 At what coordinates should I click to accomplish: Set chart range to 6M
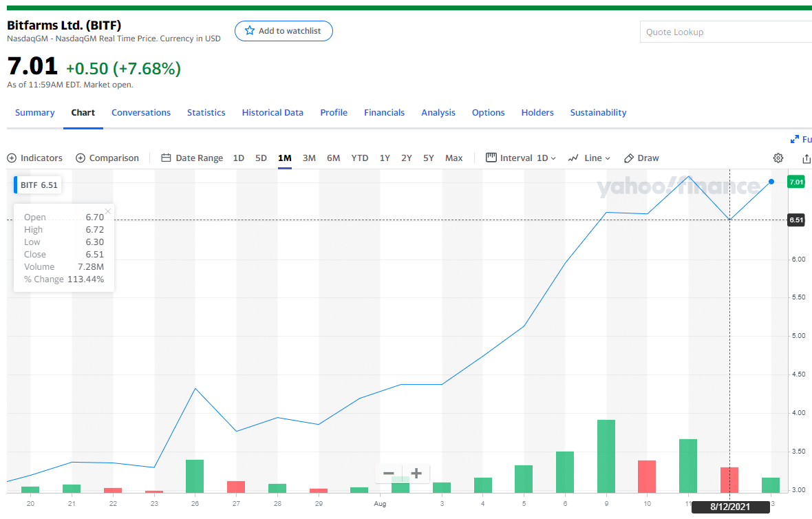coord(334,158)
